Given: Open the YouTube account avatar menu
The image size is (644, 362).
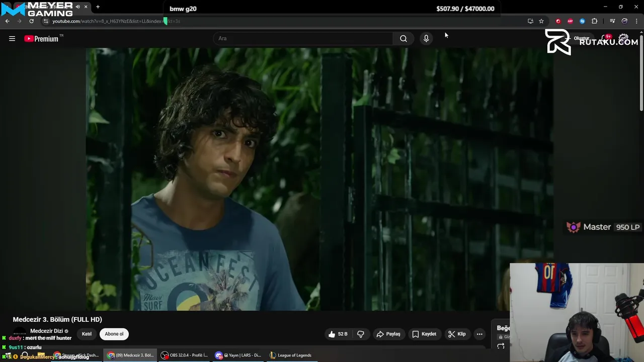Looking at the screenshot, I should pos(624,39).
